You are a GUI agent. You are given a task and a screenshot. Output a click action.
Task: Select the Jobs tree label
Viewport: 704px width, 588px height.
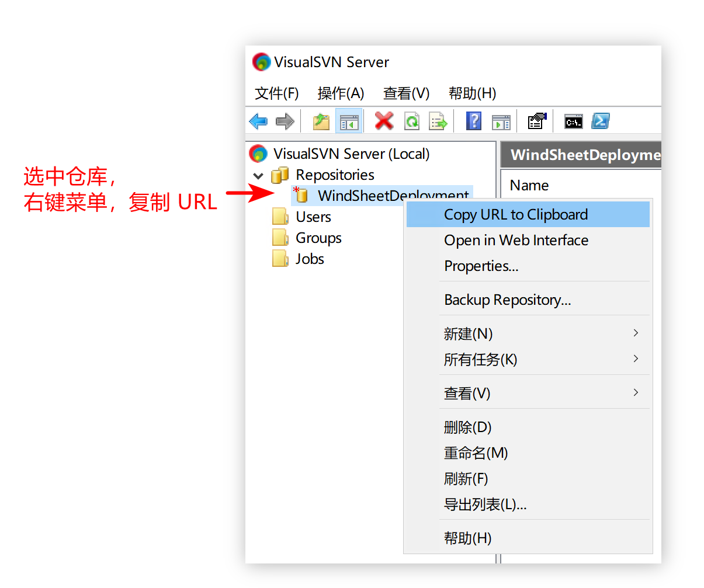click(x=310, y=259)
